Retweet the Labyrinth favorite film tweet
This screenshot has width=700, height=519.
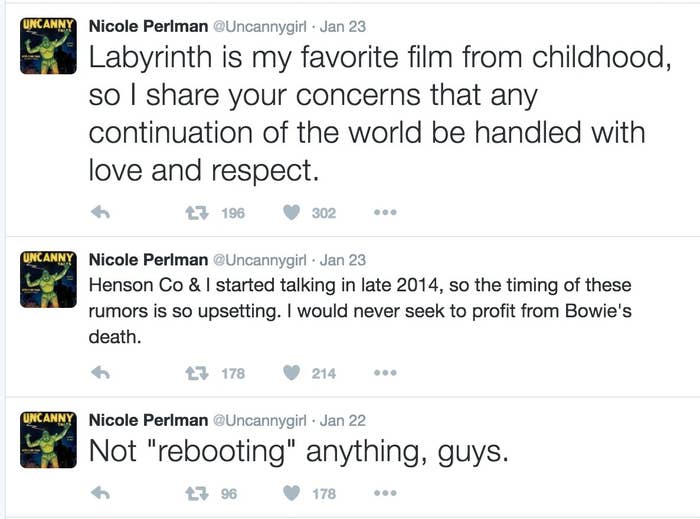pyautogui.click(x=197, y=213)
